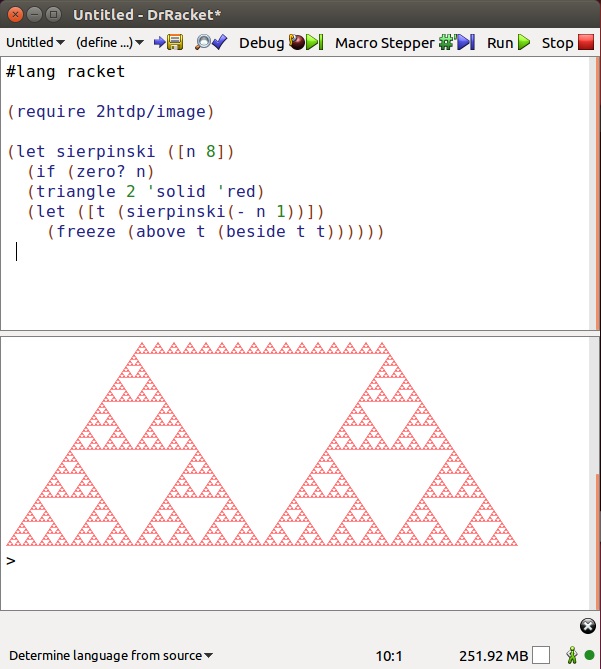Click the '#lang racket' line
The height and width of the screenshot is (669, 601).
(66, 71)
